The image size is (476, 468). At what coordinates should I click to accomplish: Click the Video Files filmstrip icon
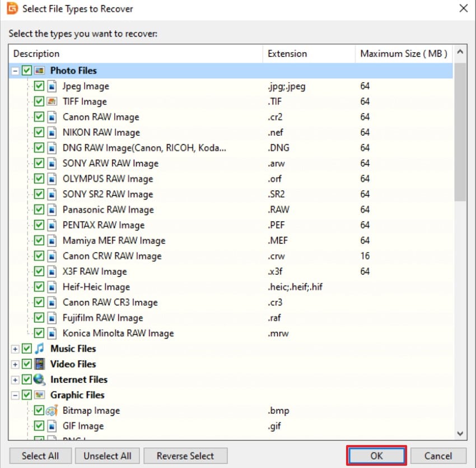39,364
